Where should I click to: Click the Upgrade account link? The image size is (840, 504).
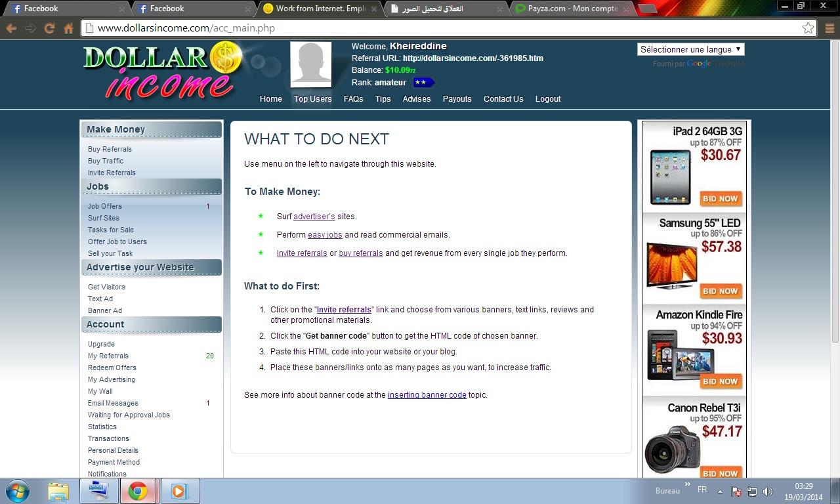click(101, 344)
